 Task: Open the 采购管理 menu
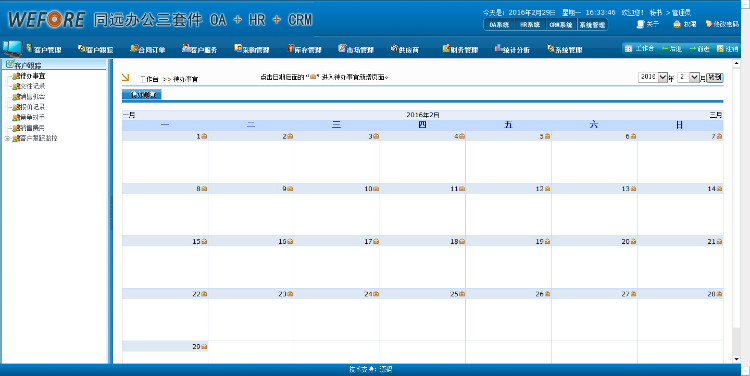[252, 49]
